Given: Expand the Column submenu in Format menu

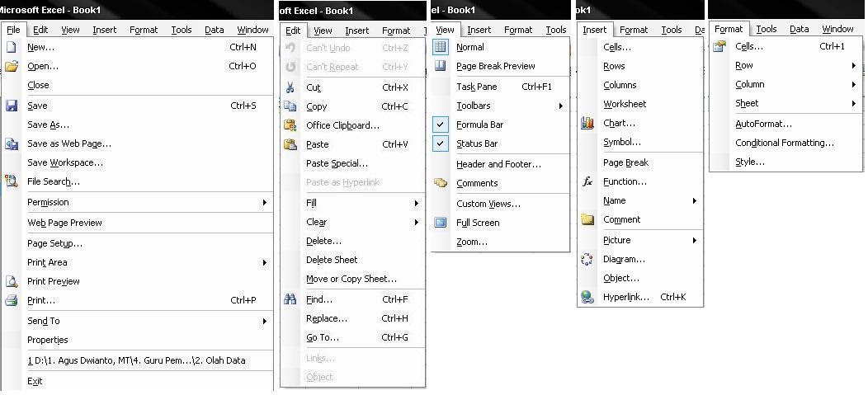Looking at the screenshot, I should click(x=854, y=85).
